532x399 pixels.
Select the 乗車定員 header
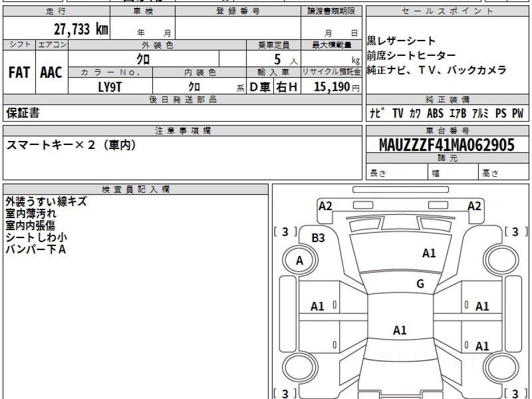[274, 45]
